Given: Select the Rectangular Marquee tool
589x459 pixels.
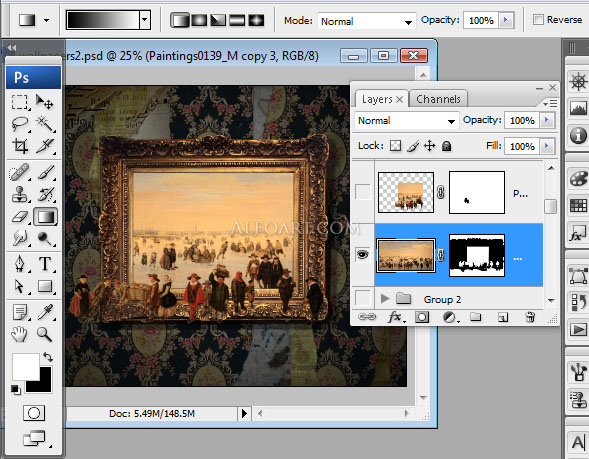Looking at the screenshot, I should tap(20, 101).
